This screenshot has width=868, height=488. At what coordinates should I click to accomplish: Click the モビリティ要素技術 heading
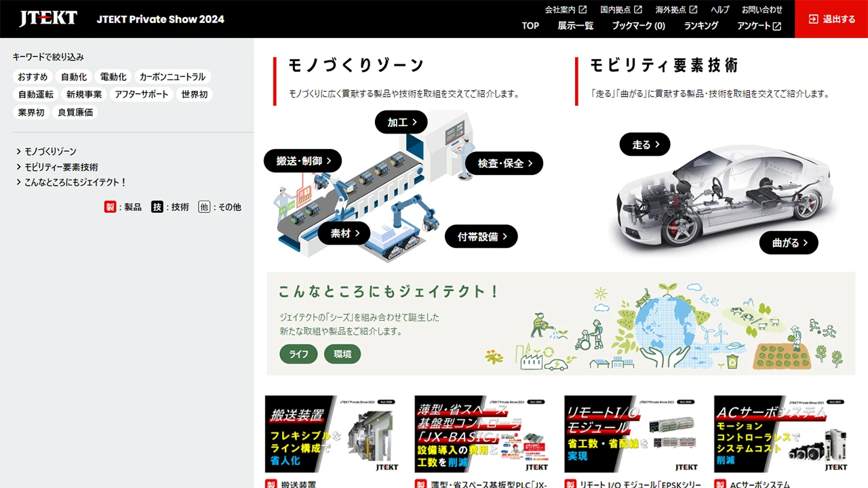point(664,65)
